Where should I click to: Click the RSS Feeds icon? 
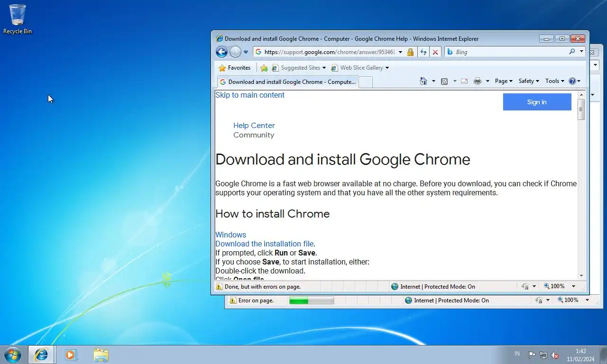coord(444,81)
